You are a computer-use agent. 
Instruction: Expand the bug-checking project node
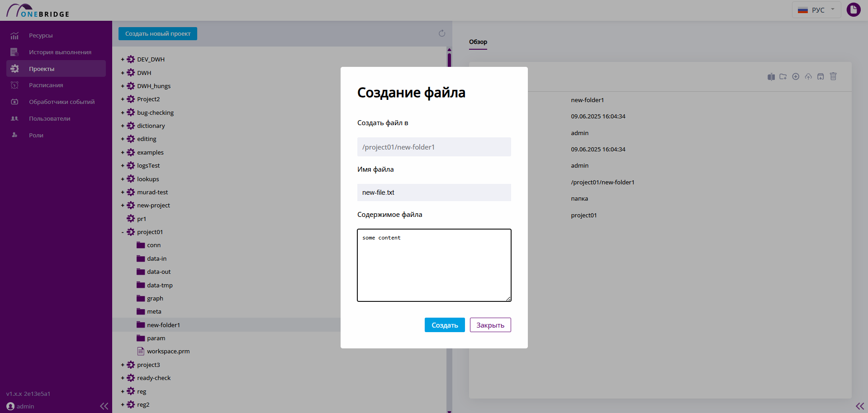(x=123, y=113)
